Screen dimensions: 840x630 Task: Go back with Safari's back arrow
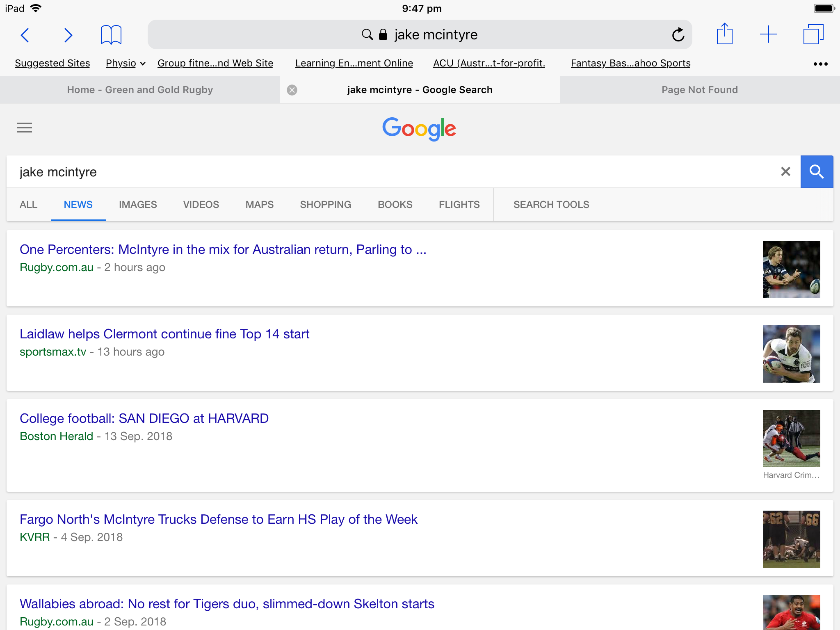(x=25, y=35)
